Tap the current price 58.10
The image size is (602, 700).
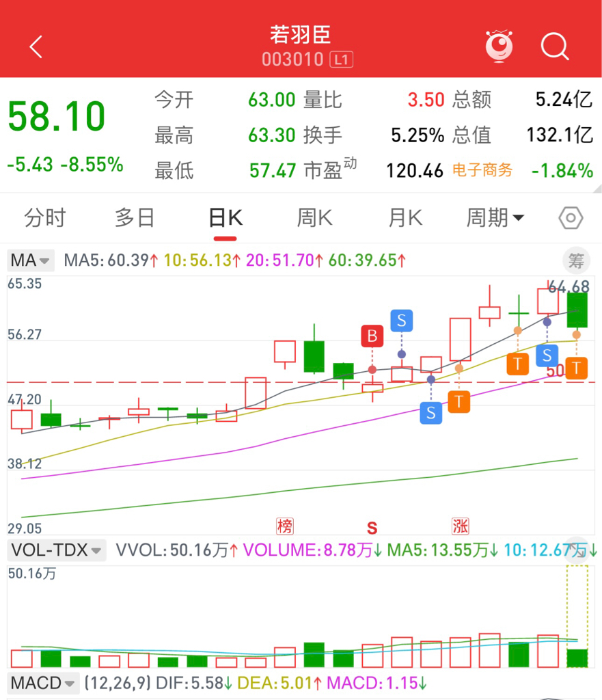coord(57,116)
